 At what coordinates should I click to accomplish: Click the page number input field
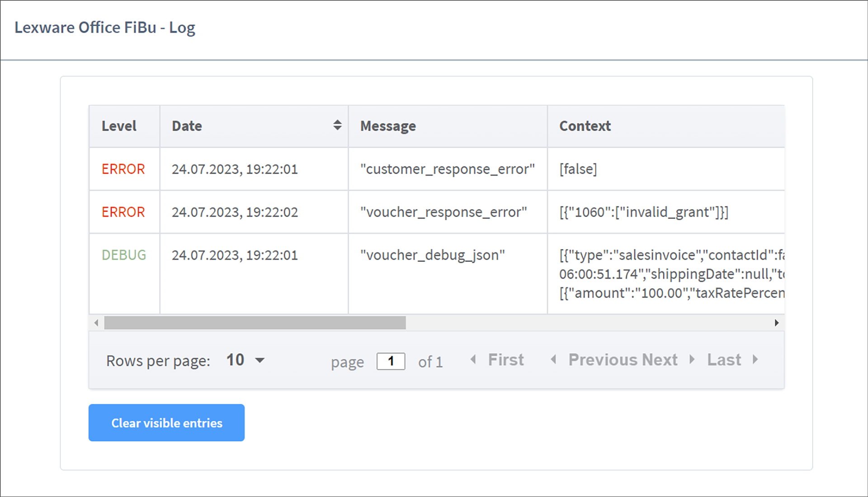point(391,361)
